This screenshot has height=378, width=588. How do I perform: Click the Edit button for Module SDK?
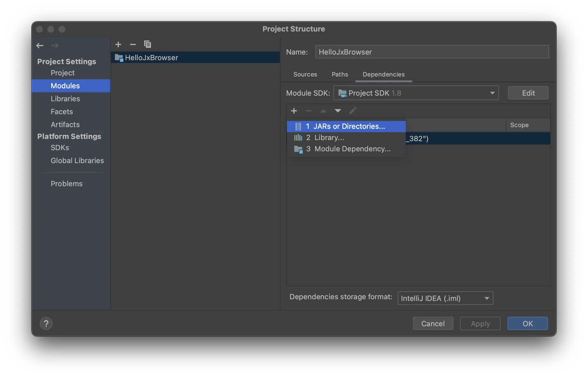pyautogui.click(x=528, y=93)
